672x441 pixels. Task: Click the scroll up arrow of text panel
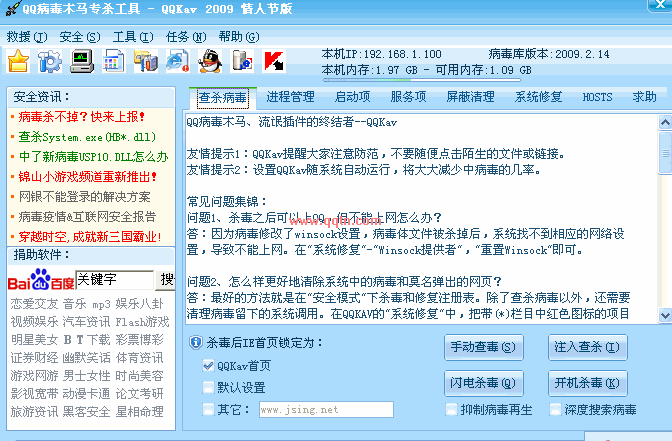click(665, 123)
